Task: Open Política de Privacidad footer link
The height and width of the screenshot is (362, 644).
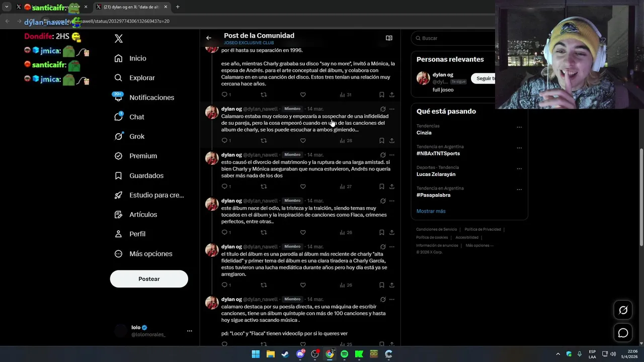Action: [x=482, y=229]
